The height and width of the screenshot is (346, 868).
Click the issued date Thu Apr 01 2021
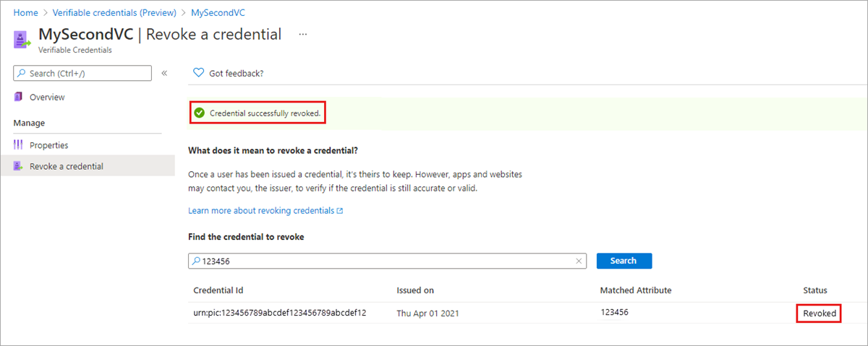click(428, 313)
